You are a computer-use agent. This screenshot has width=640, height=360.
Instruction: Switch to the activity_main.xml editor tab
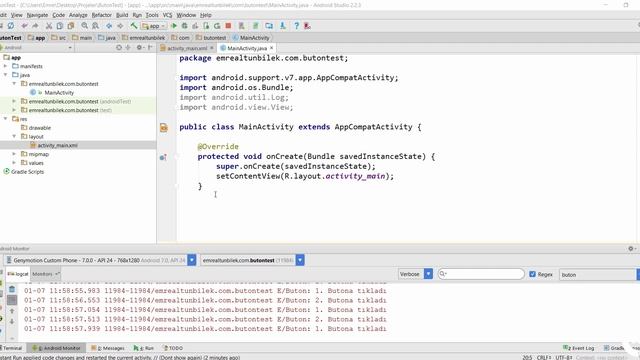187,48
